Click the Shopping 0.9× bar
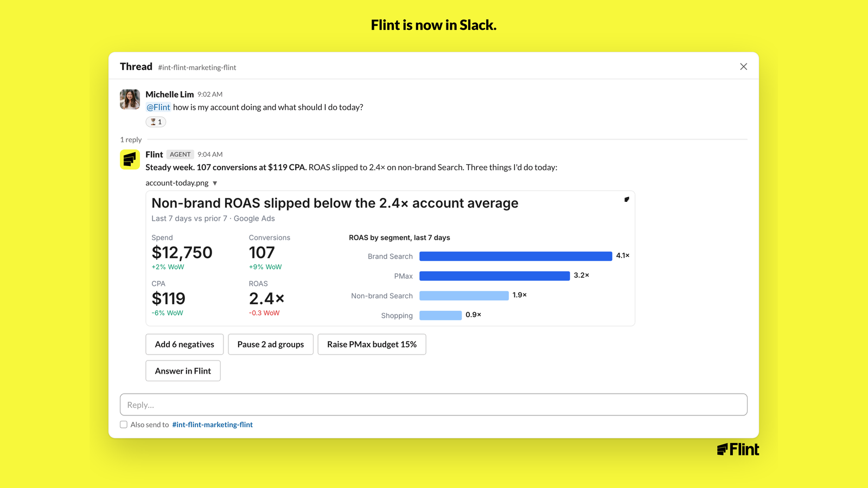The width and height of the screenshot is (868, 488). pos(441,316)
